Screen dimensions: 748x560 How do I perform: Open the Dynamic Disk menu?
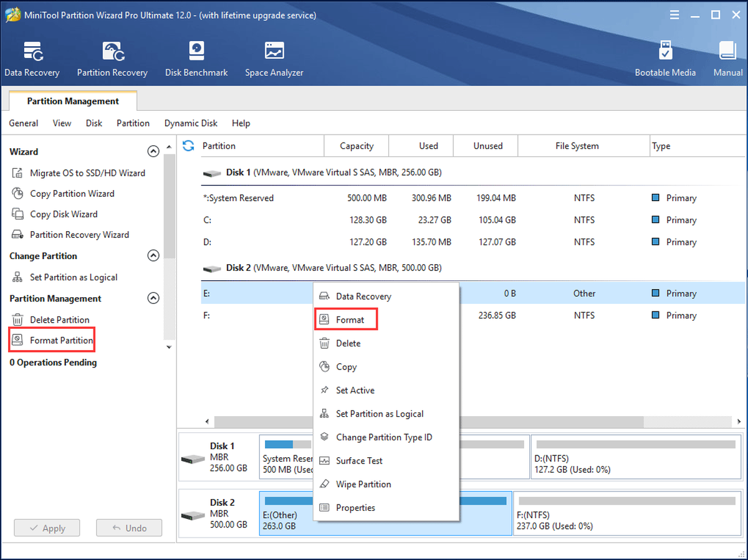191,123
